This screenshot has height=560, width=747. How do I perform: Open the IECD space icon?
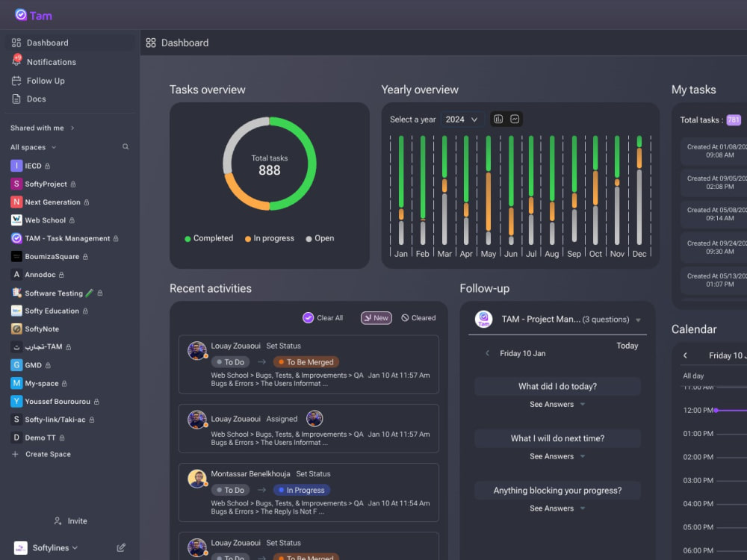(x=16, y=166)
